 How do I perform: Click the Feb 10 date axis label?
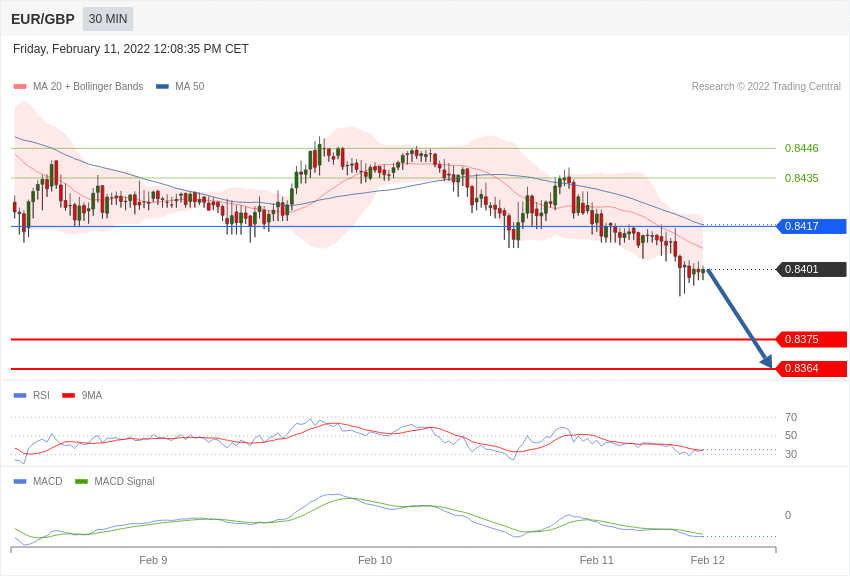pos(375,560)
